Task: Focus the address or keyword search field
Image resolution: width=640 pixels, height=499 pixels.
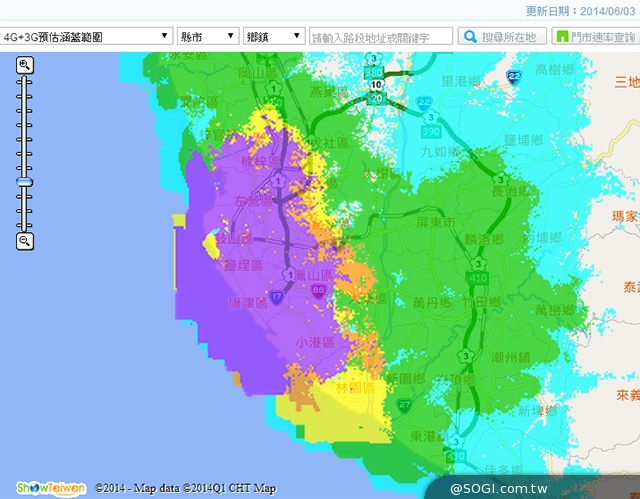Action: 381,36
